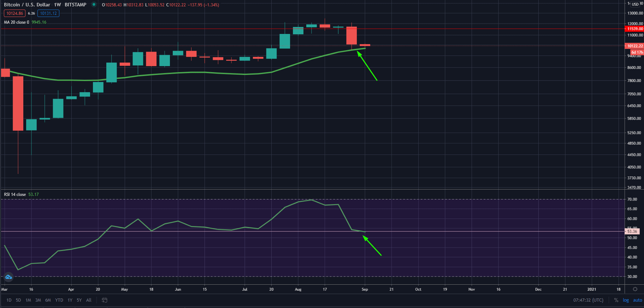Open MA 20 close indicator legend

point(17,22)
